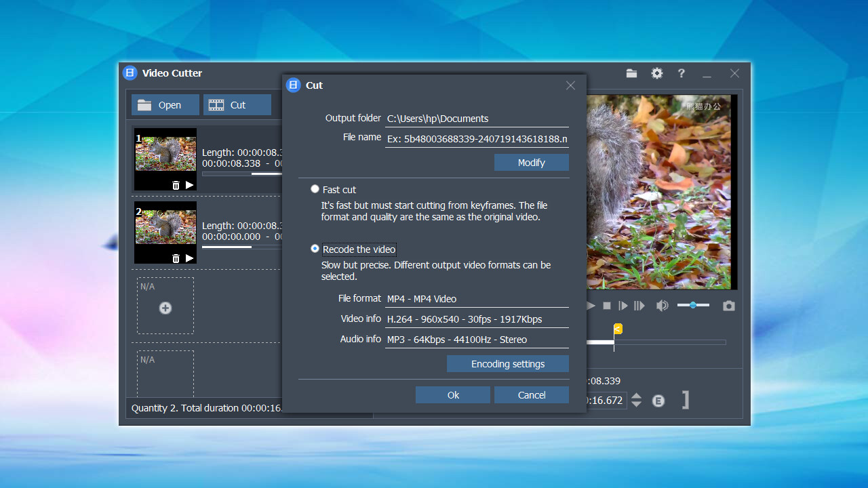The image size is (868, 488).
Task: Adjust the volume slider
Action: (x=694, y=305)
